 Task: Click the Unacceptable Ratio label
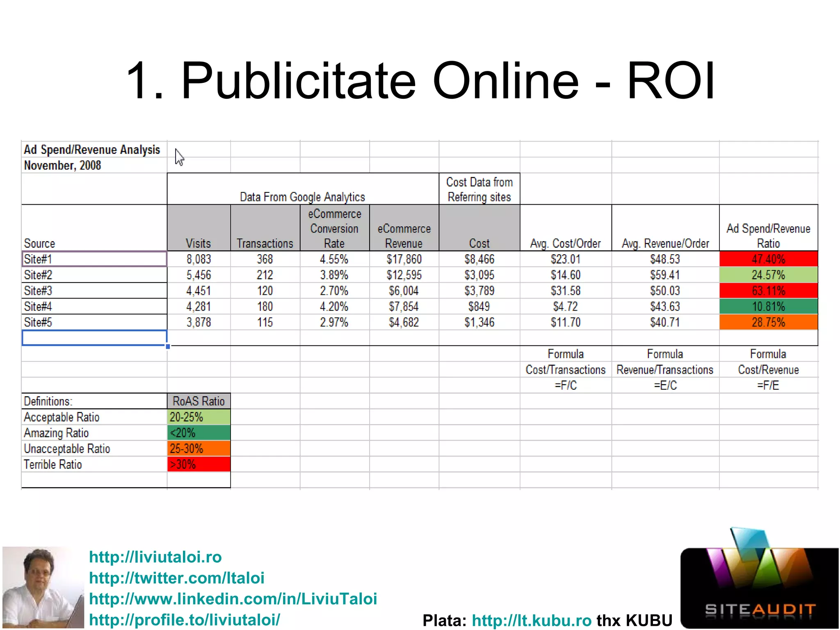tap(94, 449)
